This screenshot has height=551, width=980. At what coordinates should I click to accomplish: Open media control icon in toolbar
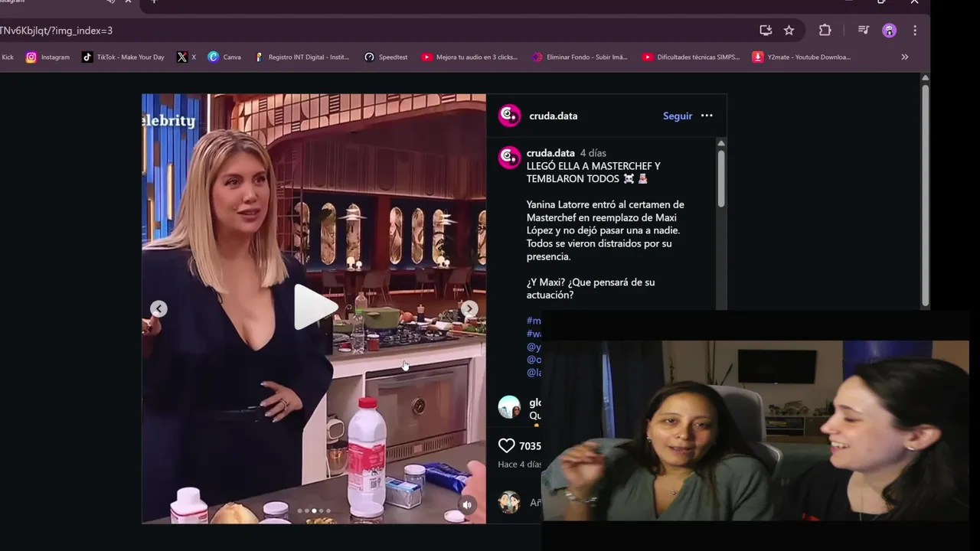864,31
